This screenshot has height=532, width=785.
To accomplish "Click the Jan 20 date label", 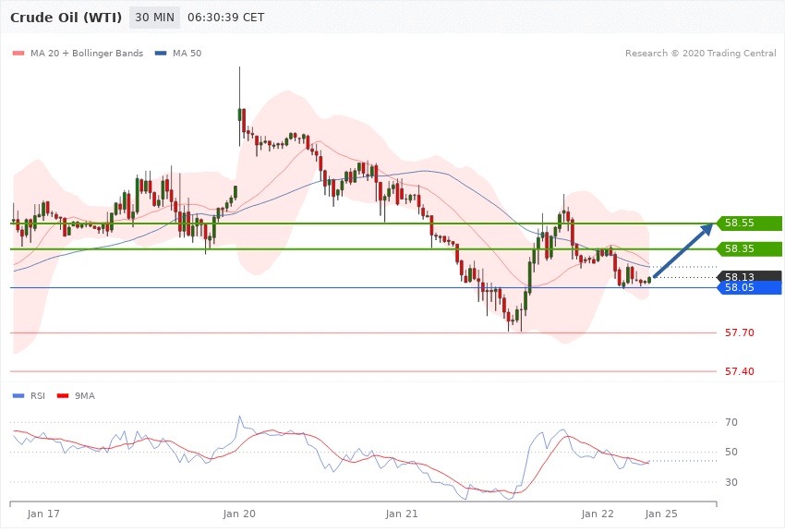I will tap(239, 514).
